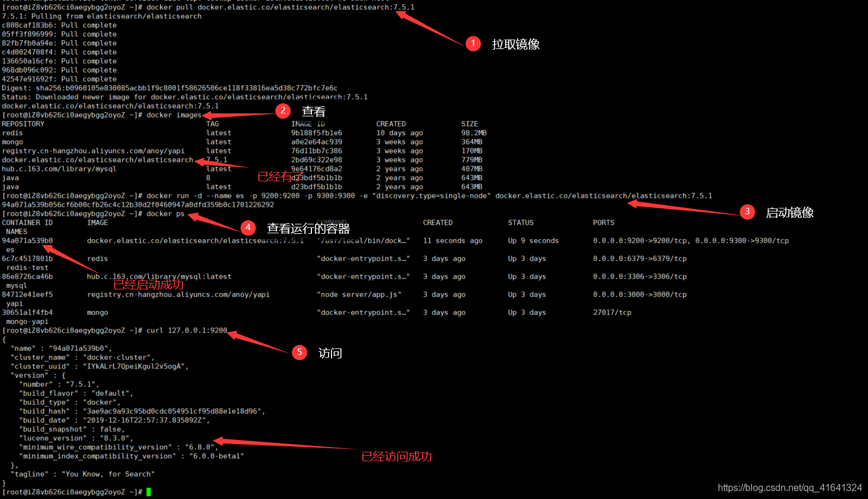Viewport: 868px width, 499px height.
Task: Click the 'docker images' command
Action: tap(174, 115)
